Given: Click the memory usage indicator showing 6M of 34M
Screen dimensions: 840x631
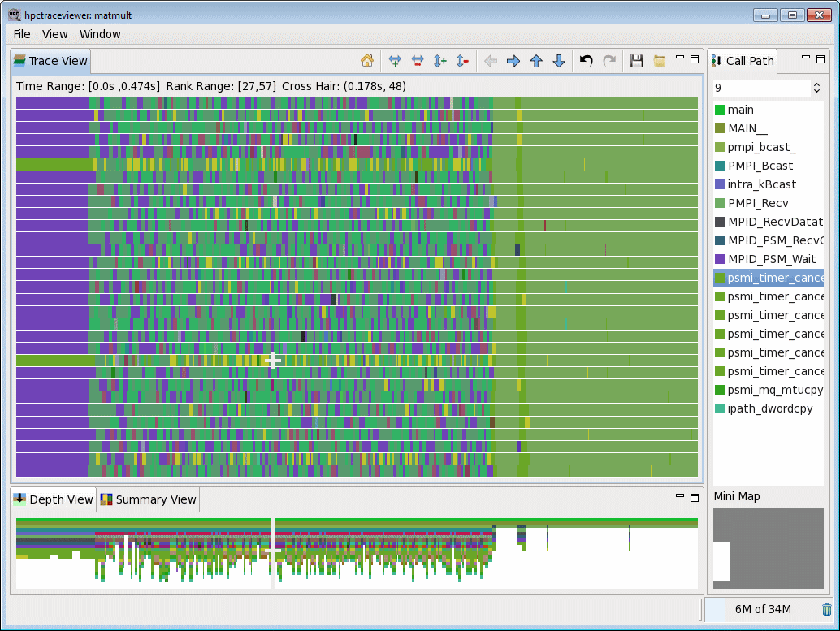Looking at the screenshot, I should click(763, 609).
